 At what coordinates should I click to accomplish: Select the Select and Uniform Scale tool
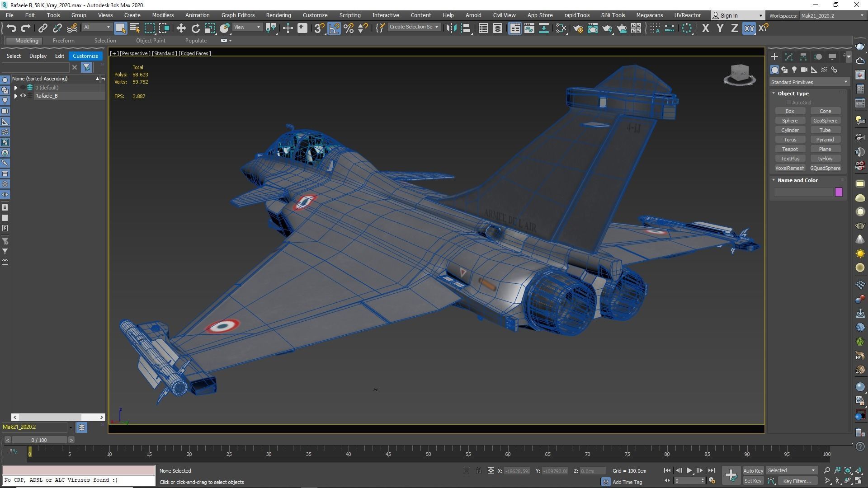click(x=210, y=28)
